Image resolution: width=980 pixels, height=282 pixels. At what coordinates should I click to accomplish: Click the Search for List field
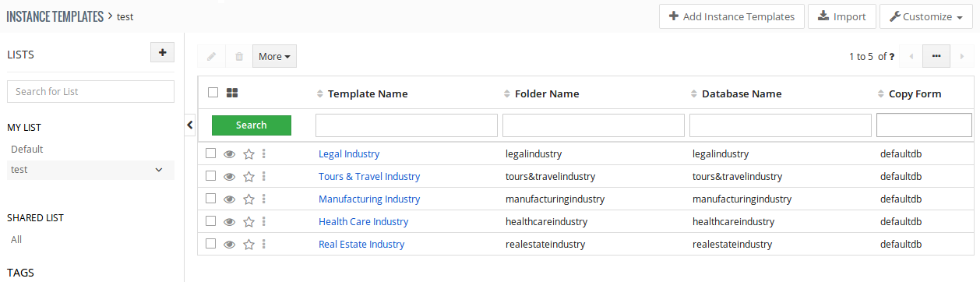90,91
